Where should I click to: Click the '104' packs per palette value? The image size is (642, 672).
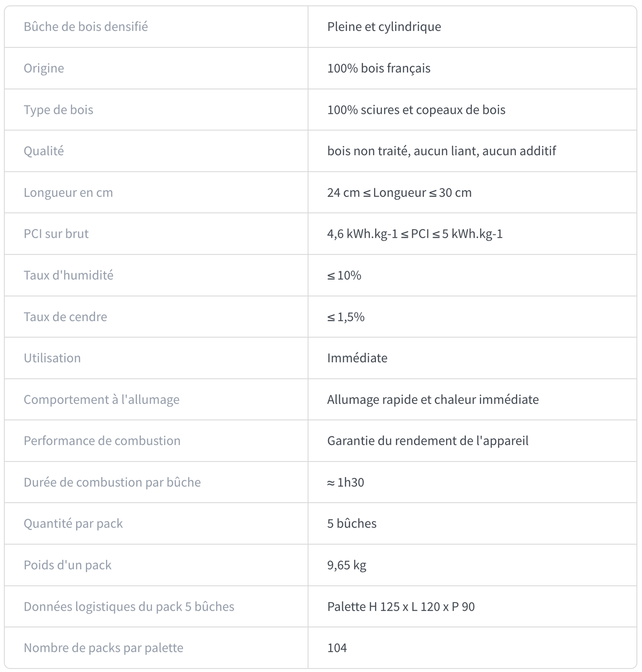click(337, 648)
